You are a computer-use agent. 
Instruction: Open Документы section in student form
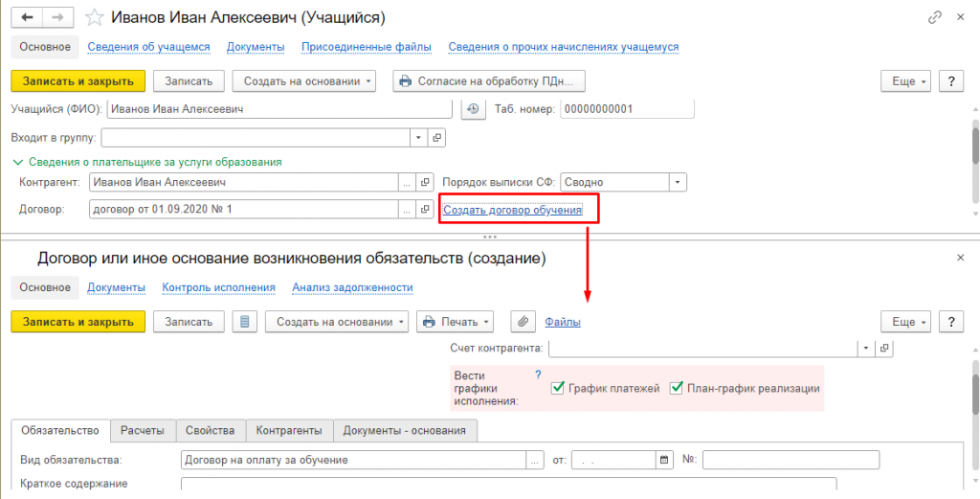click(x=256, y=47)
